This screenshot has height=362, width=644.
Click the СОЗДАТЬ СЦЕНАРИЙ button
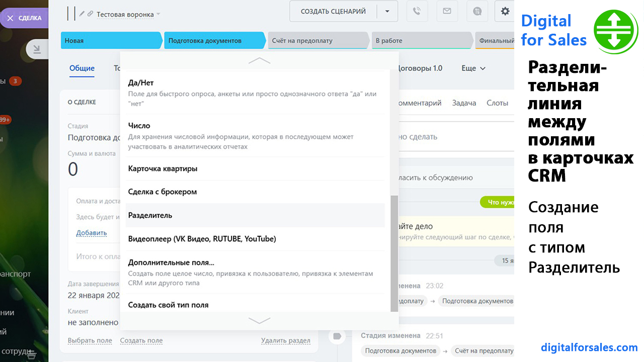pyautogui.click(x=333, y=11)
